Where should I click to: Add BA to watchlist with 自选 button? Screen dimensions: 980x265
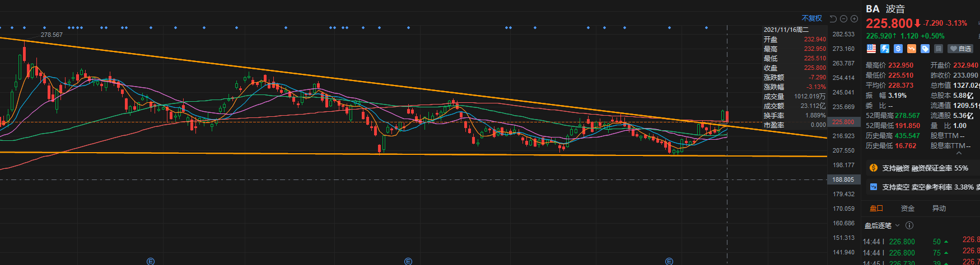pos(960,49)
